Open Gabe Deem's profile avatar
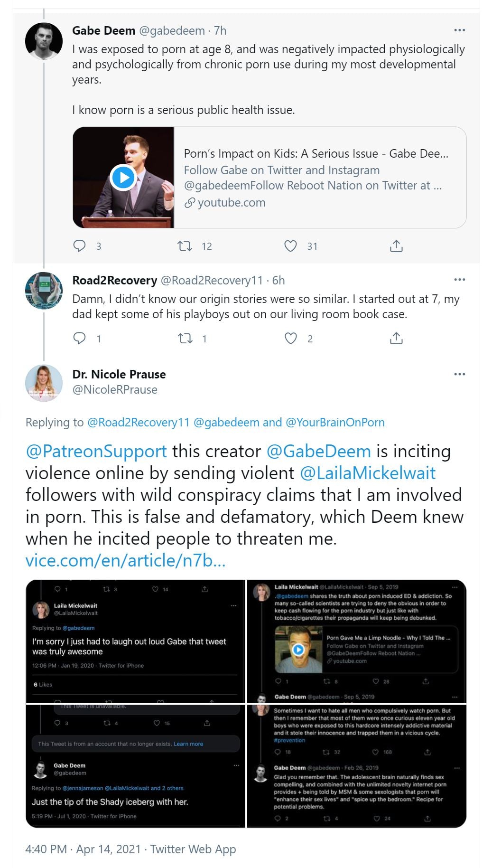 pyautogui.click(x=44, y=41)
